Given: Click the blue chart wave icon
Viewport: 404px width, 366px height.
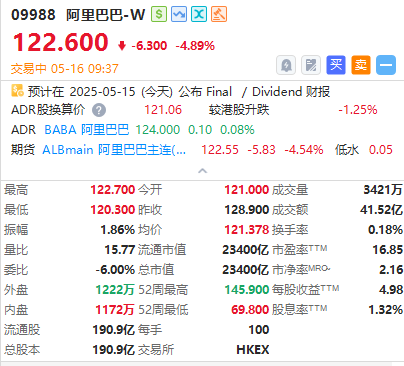Looking at the screenshot, I should tap(179, 14).
